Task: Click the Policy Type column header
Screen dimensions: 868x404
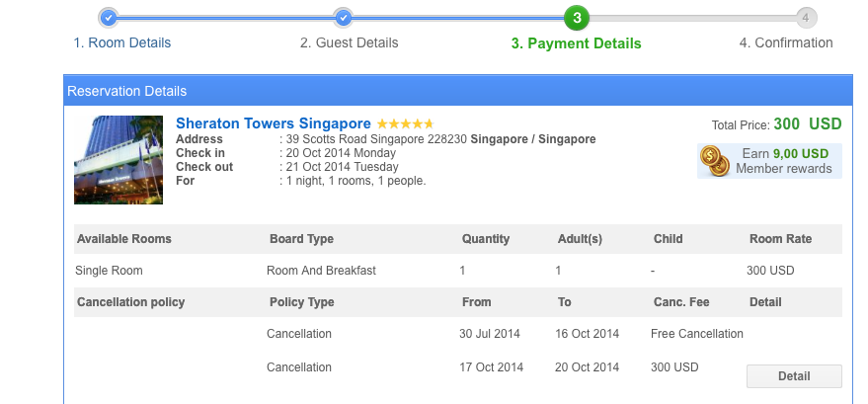Action: [x=302, y=302]
